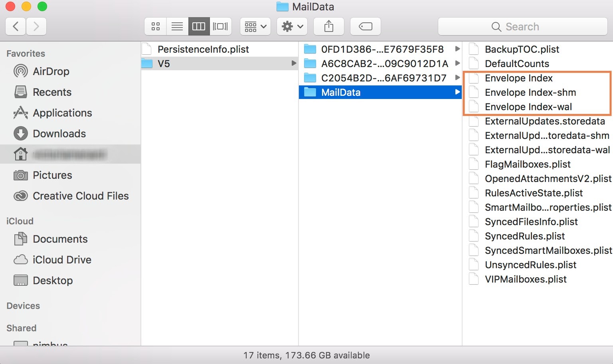Viewport: 613px width, 364px height.
Task: Open the item arrangement dropdown
Action: (x=255, y=26)
